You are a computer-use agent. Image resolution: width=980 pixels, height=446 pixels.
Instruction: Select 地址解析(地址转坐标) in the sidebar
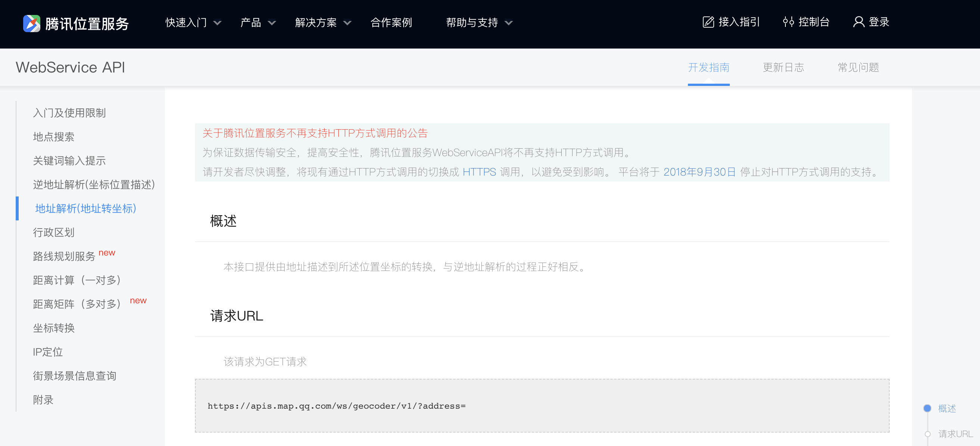86,208
